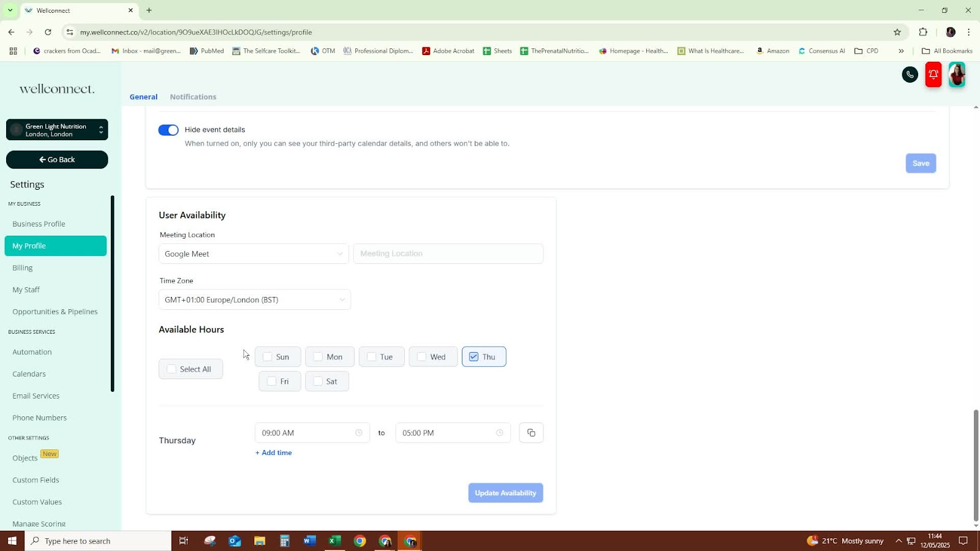The height and width of the screenshot is (551, 980).
Task: View site information for the Wellconnect address
Action: click(70, 32)
